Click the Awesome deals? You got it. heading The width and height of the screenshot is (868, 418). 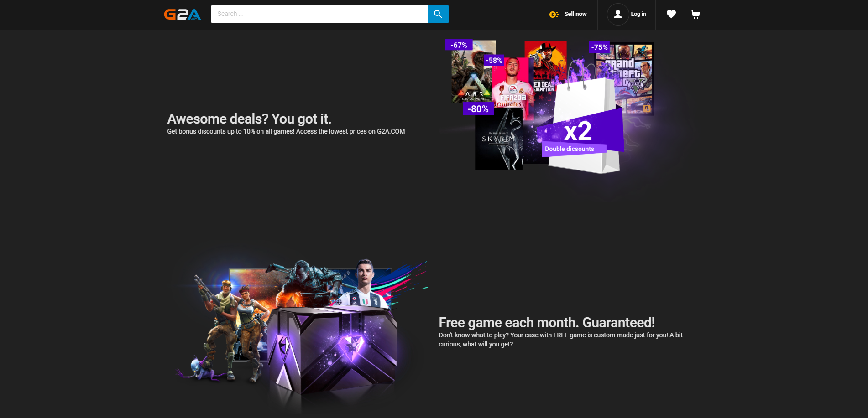[x=249, y=119]
